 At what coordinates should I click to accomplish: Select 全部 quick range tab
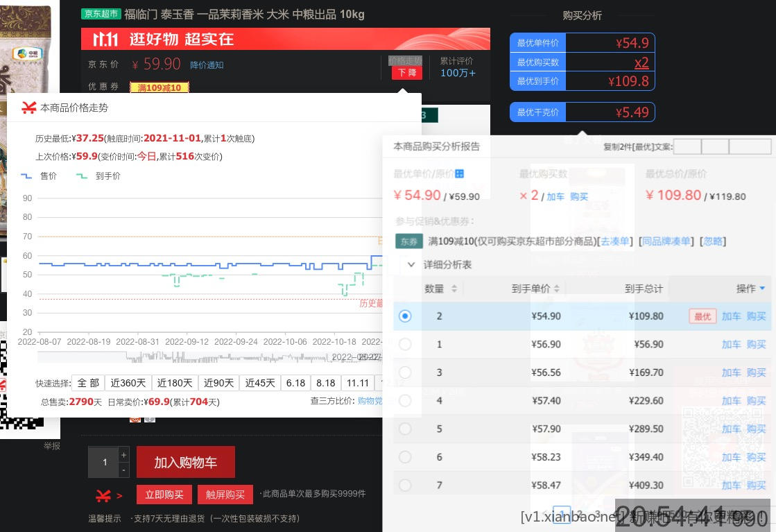point(88,383)
